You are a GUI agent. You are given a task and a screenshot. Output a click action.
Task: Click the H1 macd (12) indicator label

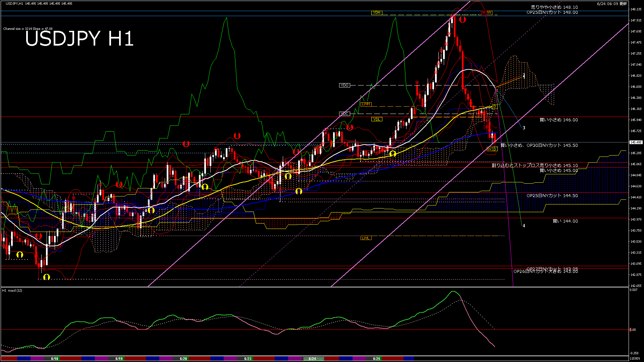pyautogui.click(x=12, y=291)
